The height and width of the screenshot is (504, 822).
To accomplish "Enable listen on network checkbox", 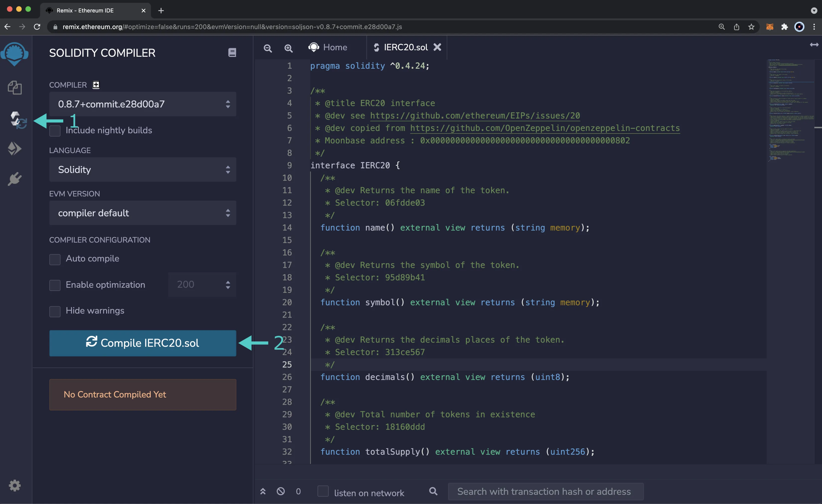I will pyautogui.click(x=323, y=491).
